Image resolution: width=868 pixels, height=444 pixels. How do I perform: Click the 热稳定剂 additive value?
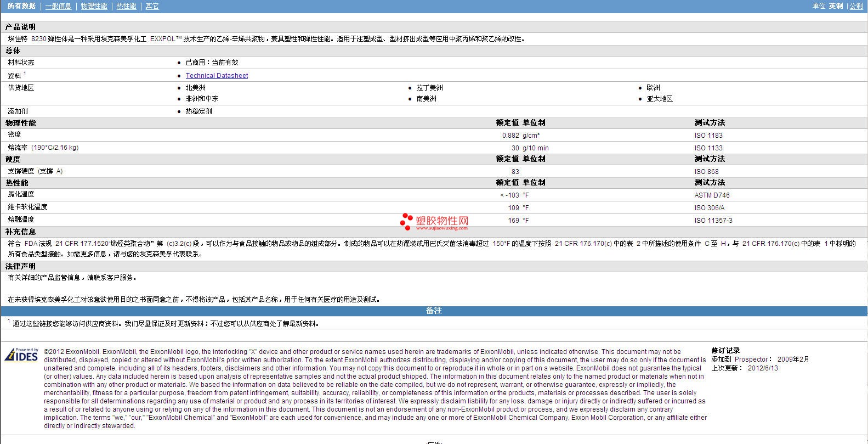click(x=198, y=111)
